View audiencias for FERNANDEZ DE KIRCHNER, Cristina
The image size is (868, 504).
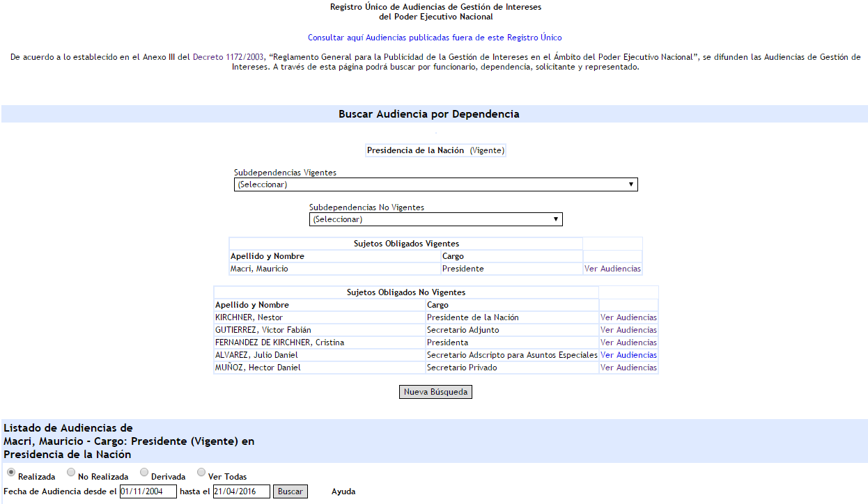[628, 342]
